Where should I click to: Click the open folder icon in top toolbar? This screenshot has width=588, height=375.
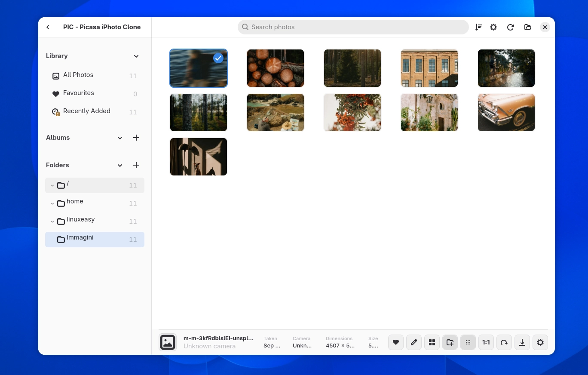(x=528, y=27)
